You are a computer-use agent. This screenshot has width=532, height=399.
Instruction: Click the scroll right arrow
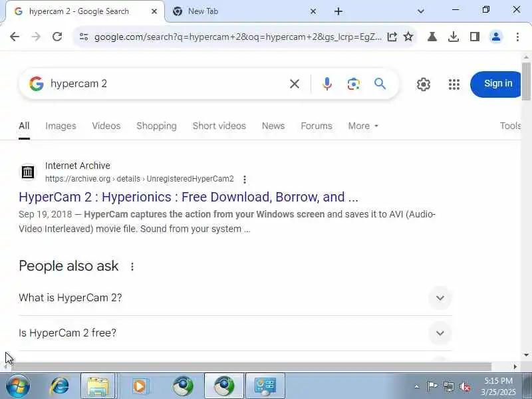515,367
